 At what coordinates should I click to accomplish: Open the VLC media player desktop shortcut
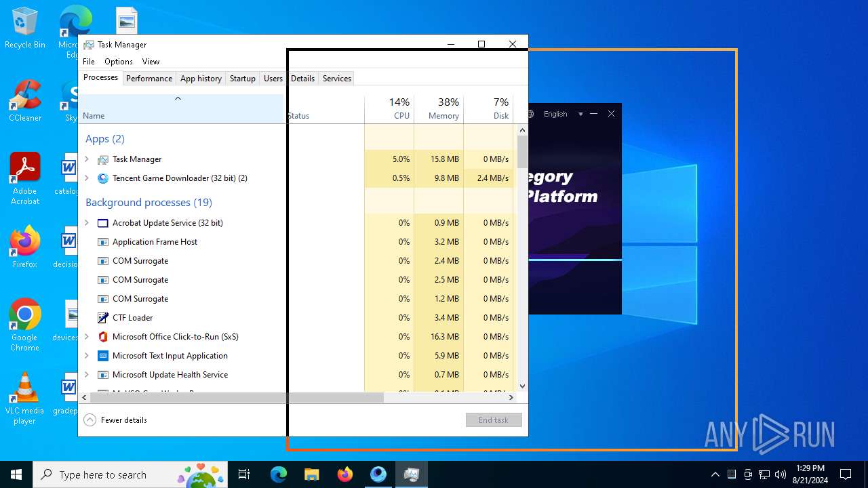tap(25, 398)
